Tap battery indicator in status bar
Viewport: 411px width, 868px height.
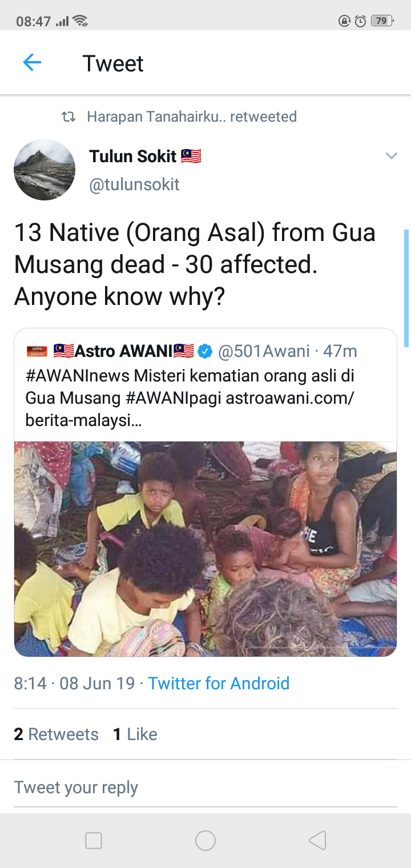point(381,21)
